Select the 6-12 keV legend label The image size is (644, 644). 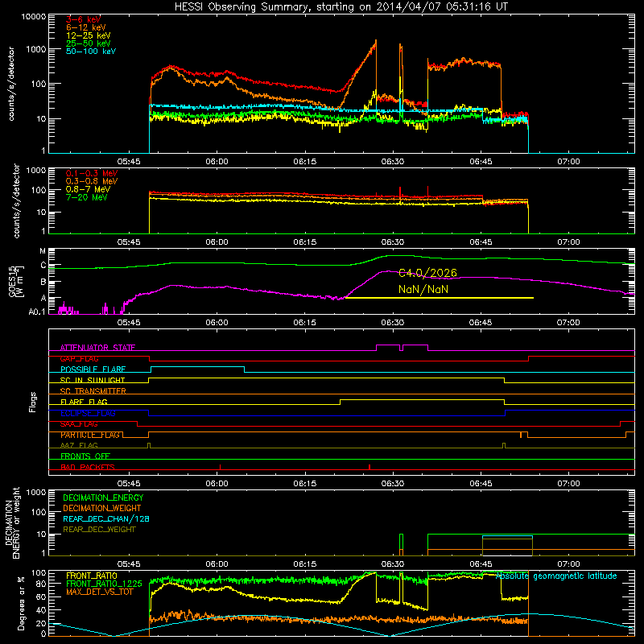click(x=86, y=27)
